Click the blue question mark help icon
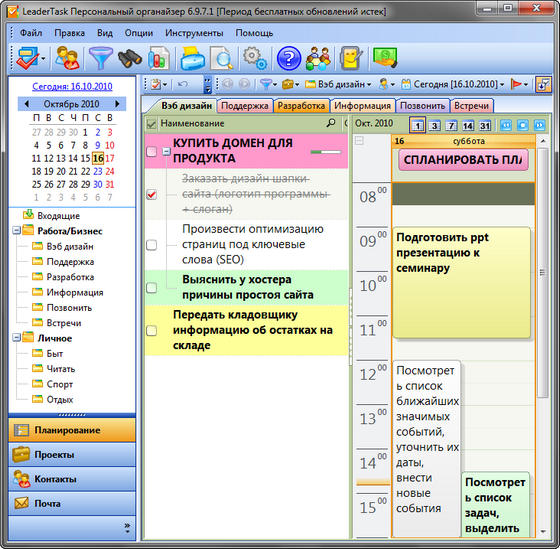Screen dimensions: 560x549 click(x=289, y=58)
